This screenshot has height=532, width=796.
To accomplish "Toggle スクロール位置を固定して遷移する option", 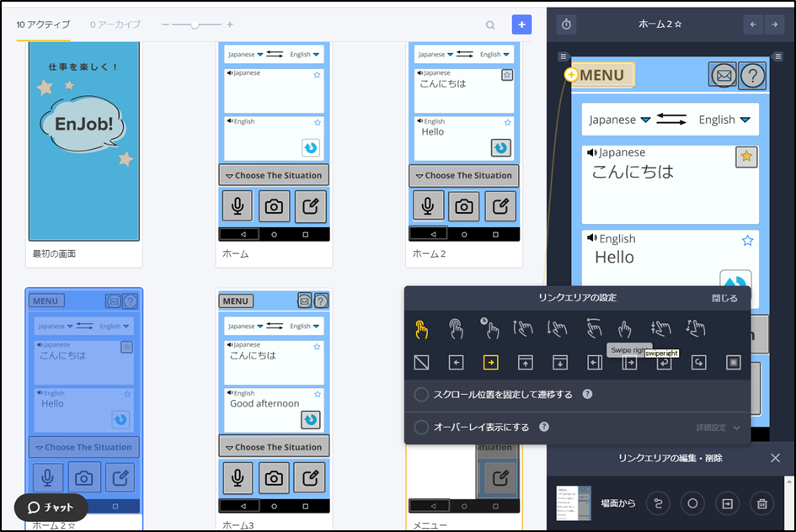I will 421,395.
